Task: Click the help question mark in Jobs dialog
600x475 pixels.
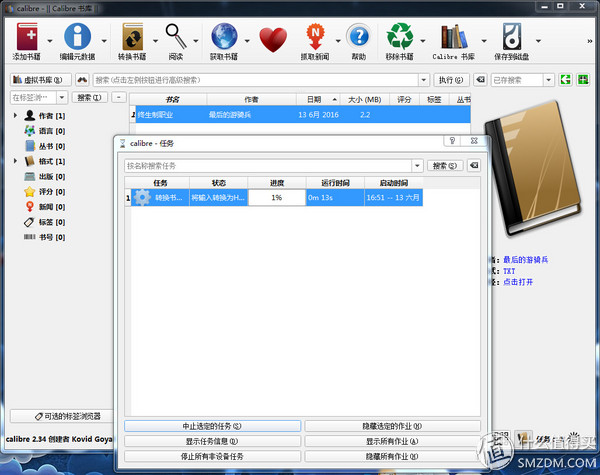Action: (x=452, y=140)
